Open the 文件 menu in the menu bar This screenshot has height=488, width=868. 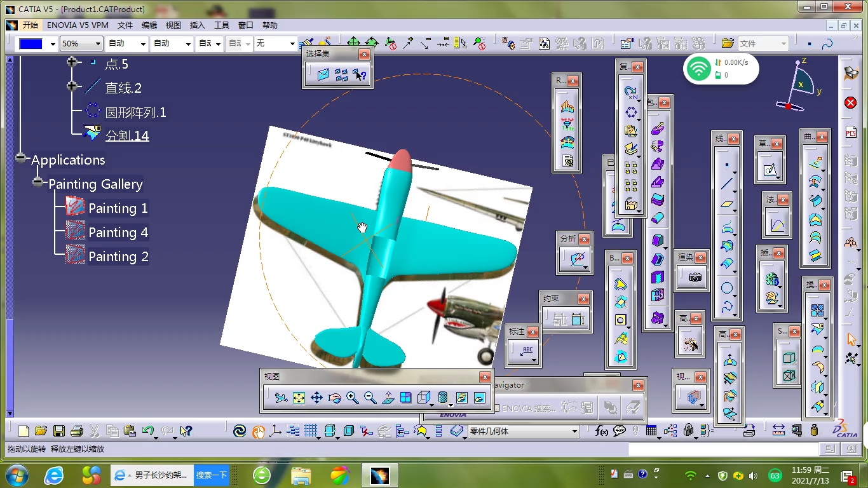pos(125,25)
